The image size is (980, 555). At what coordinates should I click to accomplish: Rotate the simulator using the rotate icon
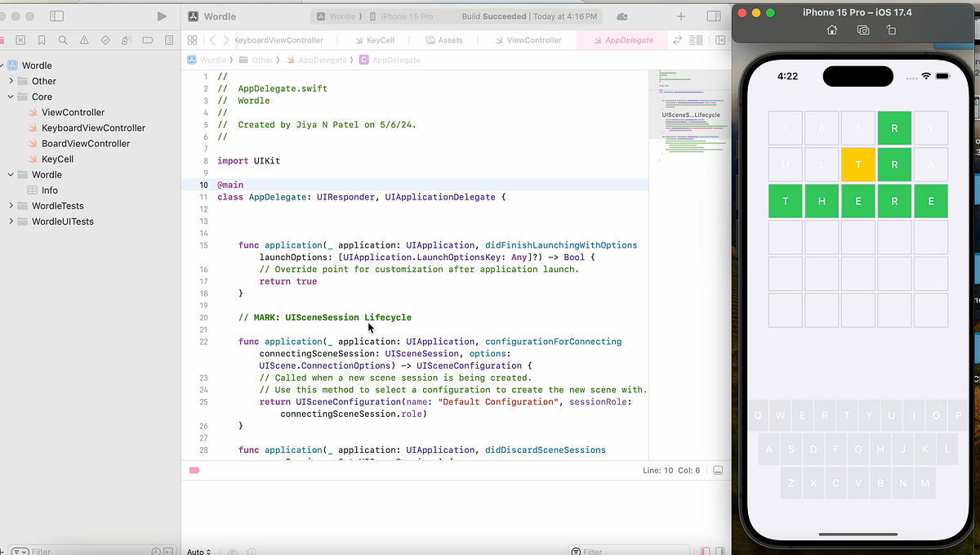pos(892,29)
